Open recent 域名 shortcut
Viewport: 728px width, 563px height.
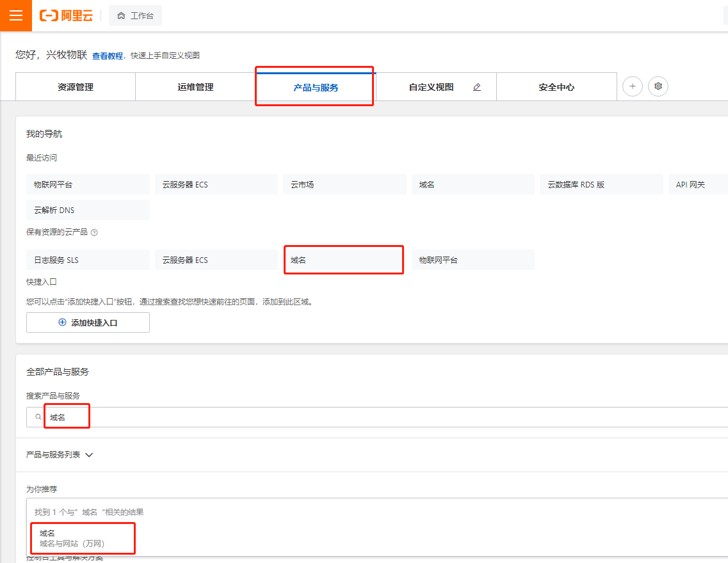[x=473, y=184]
